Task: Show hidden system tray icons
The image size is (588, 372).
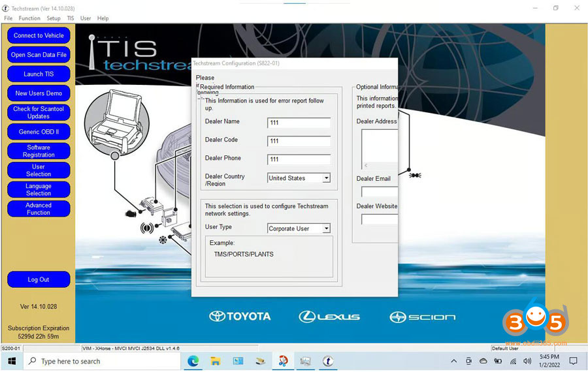Action: pyautogui.click(x=454, y=361)
